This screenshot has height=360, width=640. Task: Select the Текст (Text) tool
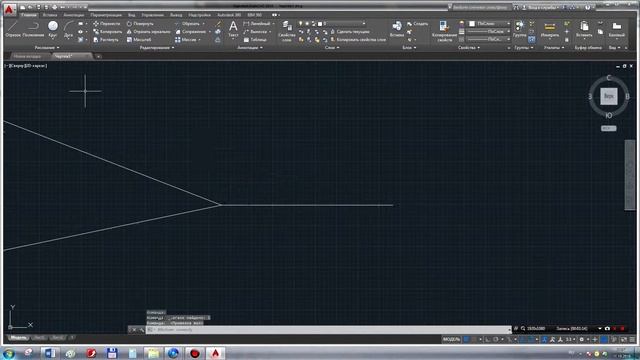[233, 29]
